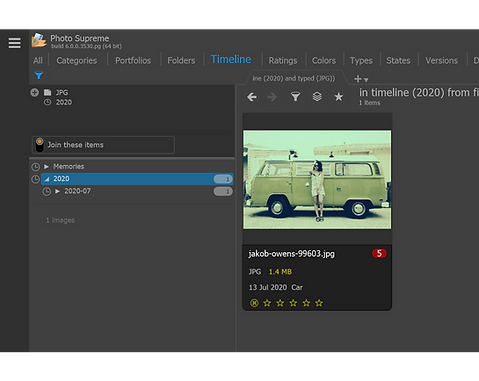The image size is (479, 381).
Task: Open the tab dropdown arrow beside plus
Action: [x=366, y=80]
